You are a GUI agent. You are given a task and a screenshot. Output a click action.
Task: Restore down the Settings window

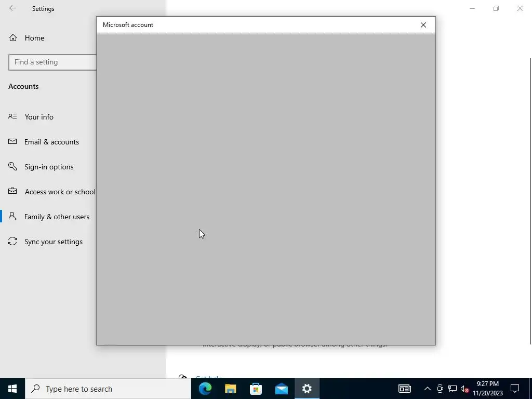coord(496,8)
